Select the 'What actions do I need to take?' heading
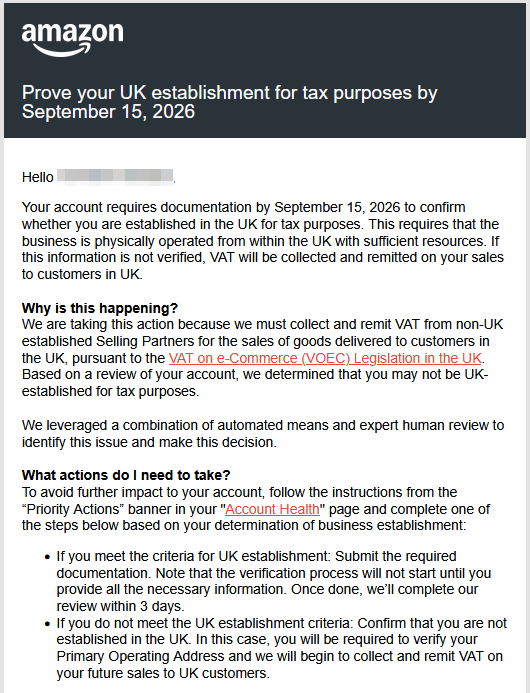This screenshot has height=693, width=530. (x=126, y=475)
